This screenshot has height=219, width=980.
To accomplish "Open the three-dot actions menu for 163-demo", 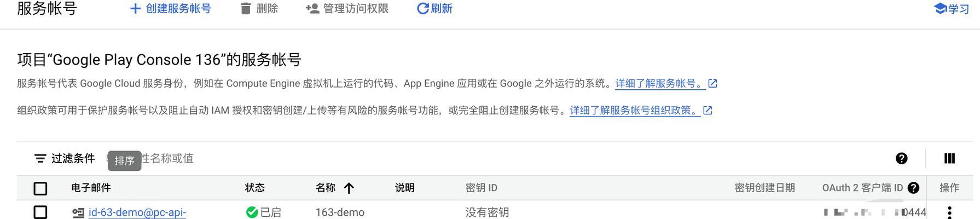I will [x=949, y=212].
